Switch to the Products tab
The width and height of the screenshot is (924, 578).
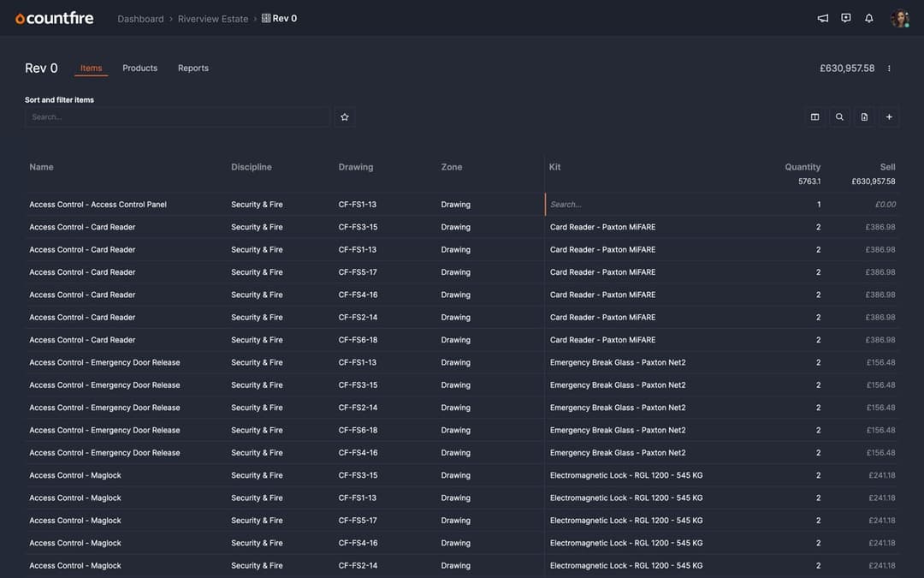139,68
